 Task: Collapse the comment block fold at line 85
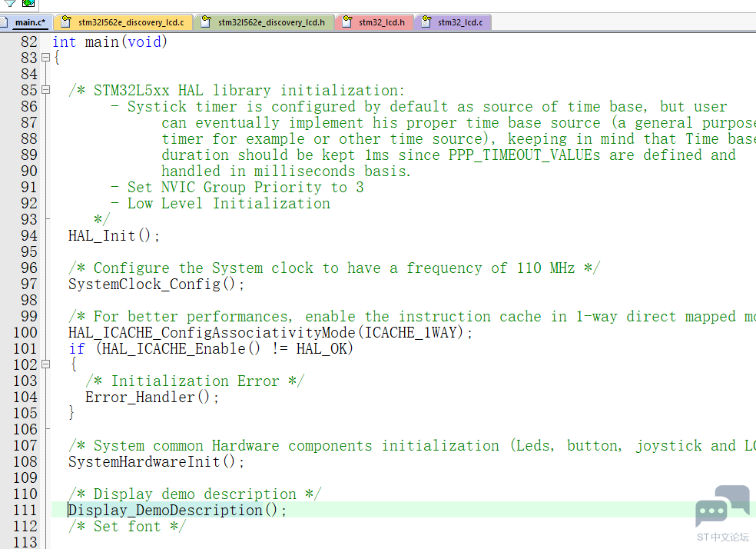coord(46,90)
